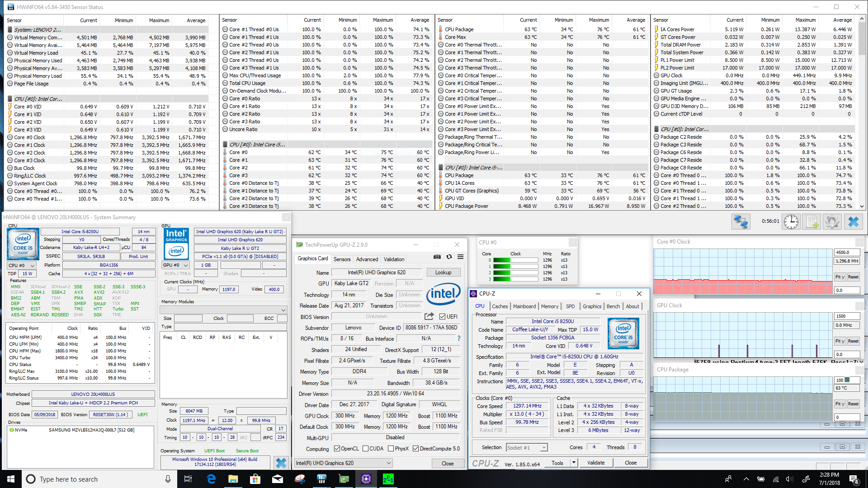Image resolution: width=868 pixels, height=488 pixels.
Task: Open the Mail app from the taskbar
Action: pos(277,479)
